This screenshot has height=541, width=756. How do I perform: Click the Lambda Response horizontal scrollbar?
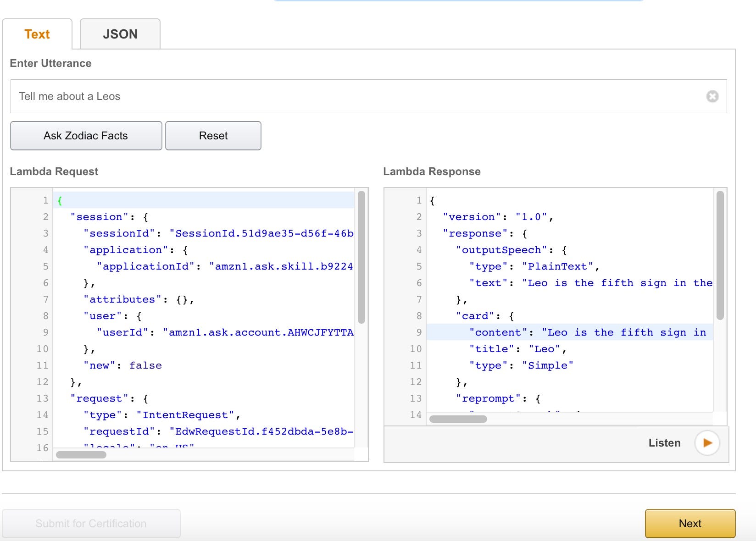[458, 419]
